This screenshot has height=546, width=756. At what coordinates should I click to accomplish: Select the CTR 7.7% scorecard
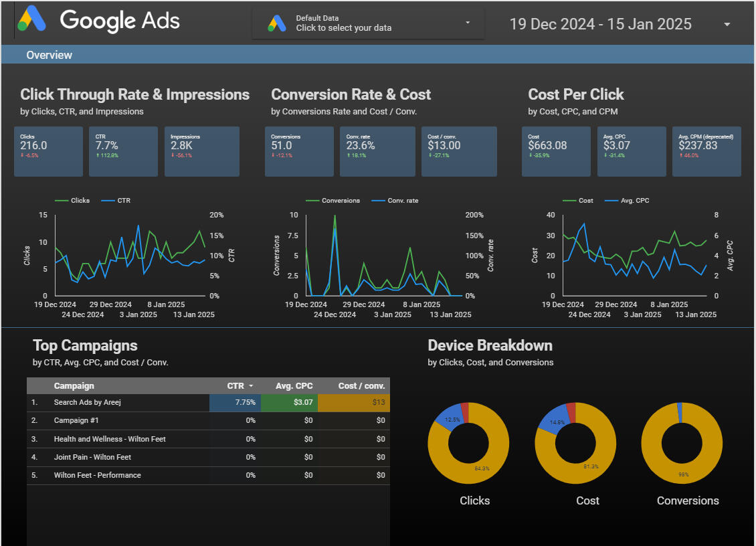[123, 151]
